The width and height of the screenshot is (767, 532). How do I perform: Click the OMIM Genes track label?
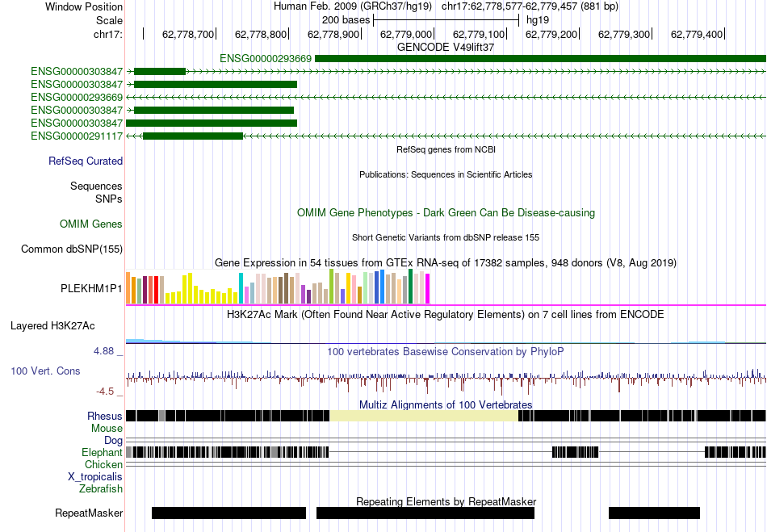pyautogui.click(x=91, y=224)
